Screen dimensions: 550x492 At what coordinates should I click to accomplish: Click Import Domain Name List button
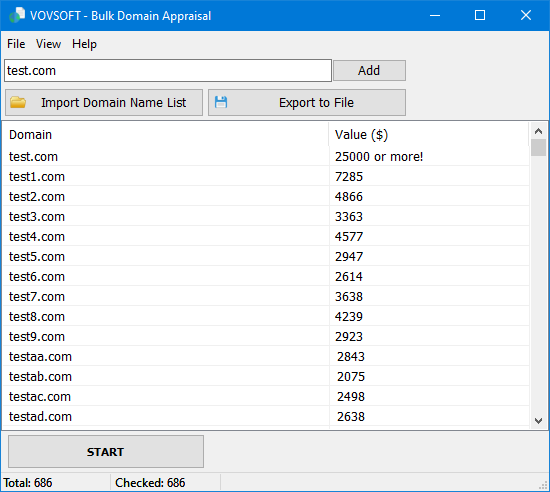(x=104, y=102)
